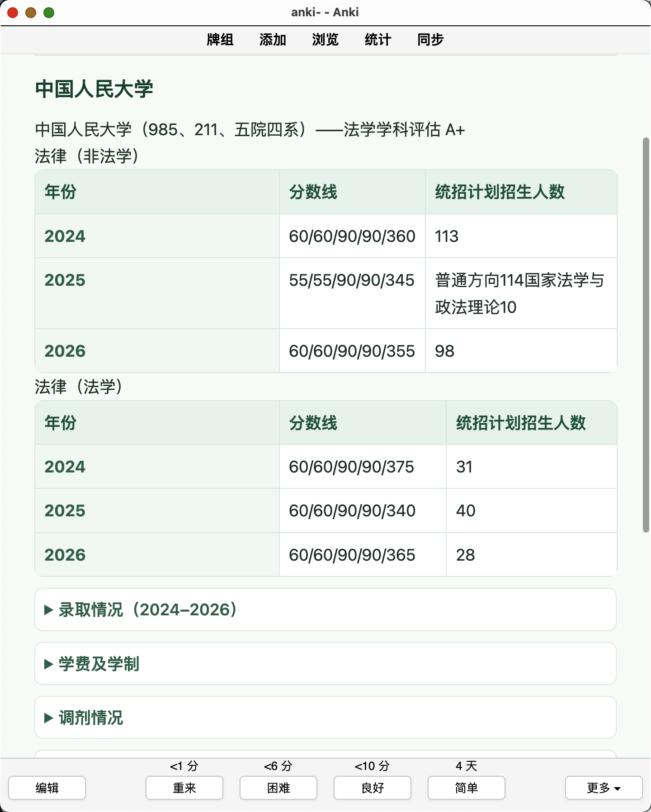Viewport: 651px width, 812px height.
Task: Open the 浏览 browser
Action: [x=325, y=40]
